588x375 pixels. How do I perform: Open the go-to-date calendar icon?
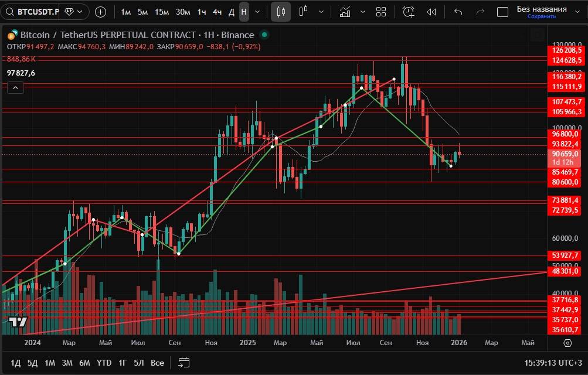click(183, 363)
